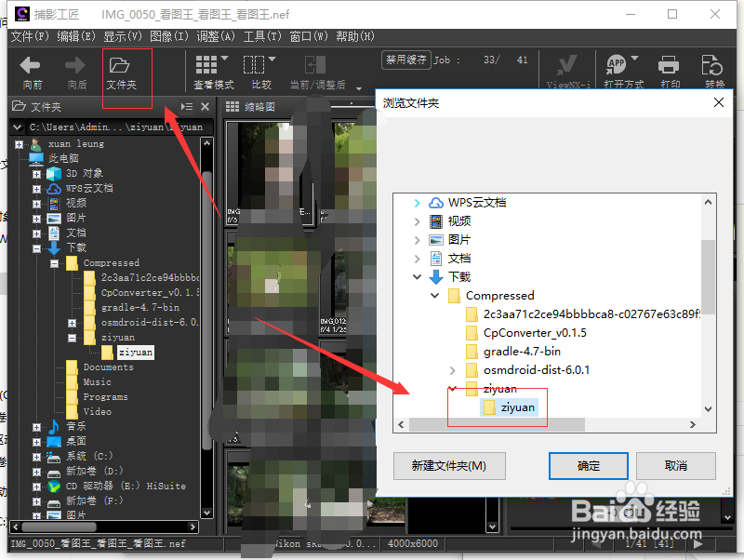Select gradle-4.7-bin in left tree

click(140, 308)
